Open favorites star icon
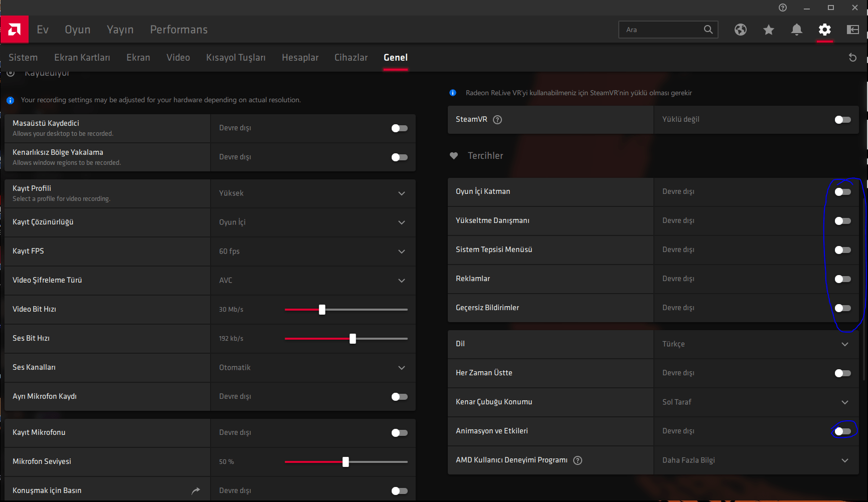Image resolution: width=868 pixels, height=502 pixels. pos(769,30)
